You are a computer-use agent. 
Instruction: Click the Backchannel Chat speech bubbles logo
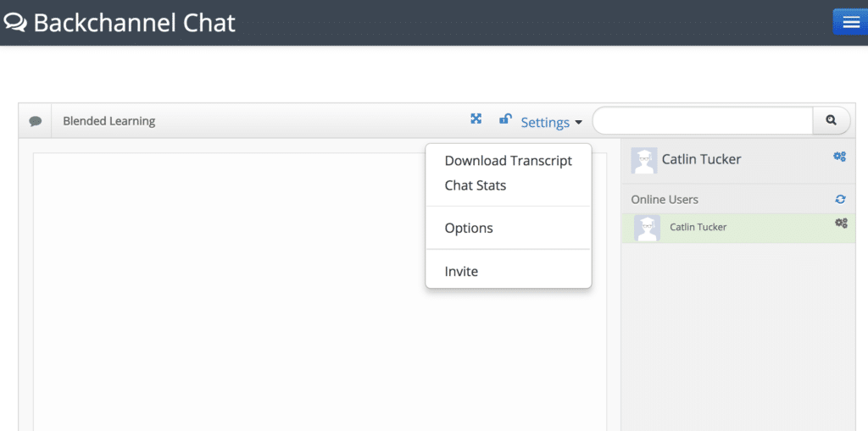[x=15, y=23]
